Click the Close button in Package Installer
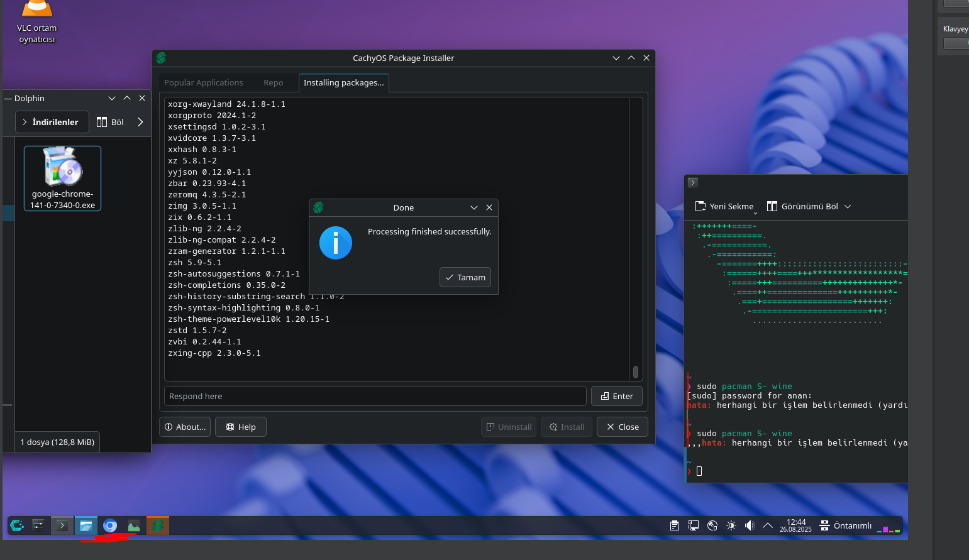Image resolution: width=969 pixels, height=560 pixels. point(623,427)
